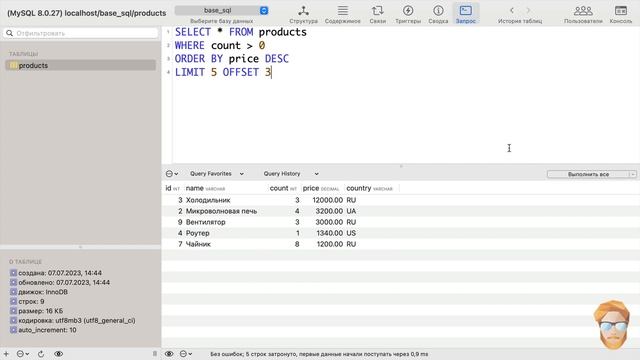Toggle table information pane eye icon in sidebar

(58, 354)
